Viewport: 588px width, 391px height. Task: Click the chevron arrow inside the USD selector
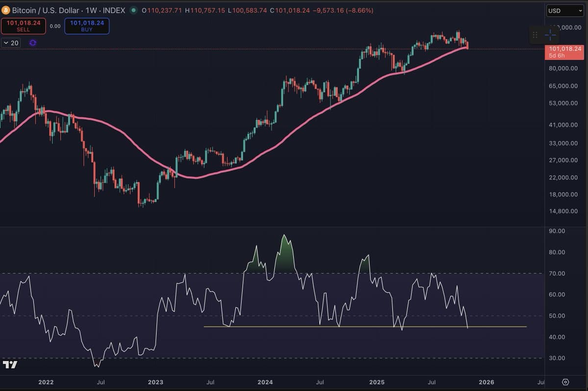click(x=581, y=10)
